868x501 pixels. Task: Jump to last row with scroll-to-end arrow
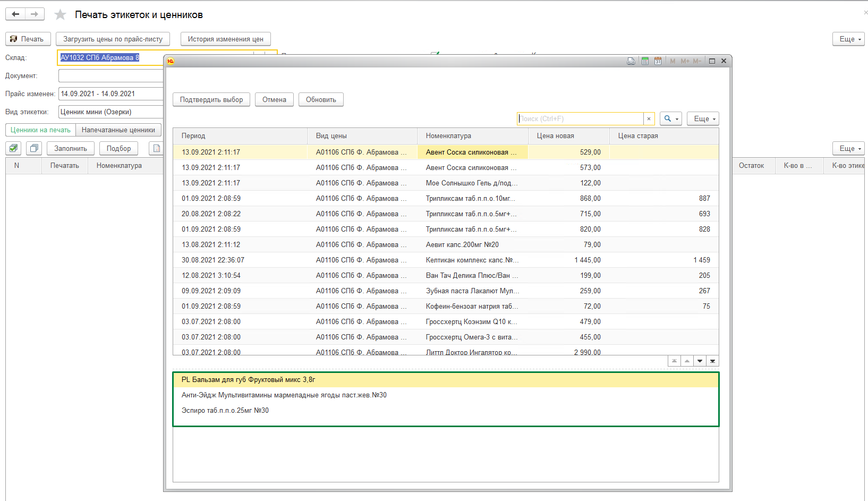click(x=712, y=361)
